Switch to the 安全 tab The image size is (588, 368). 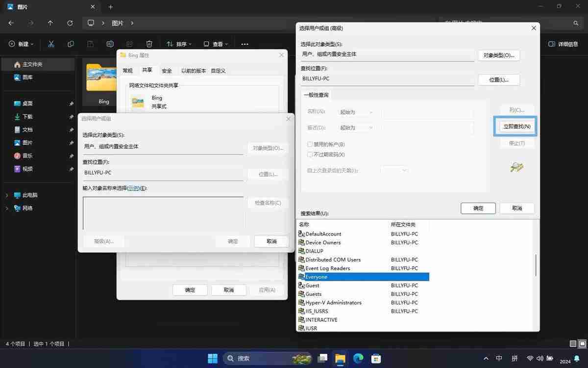[167, 70]
